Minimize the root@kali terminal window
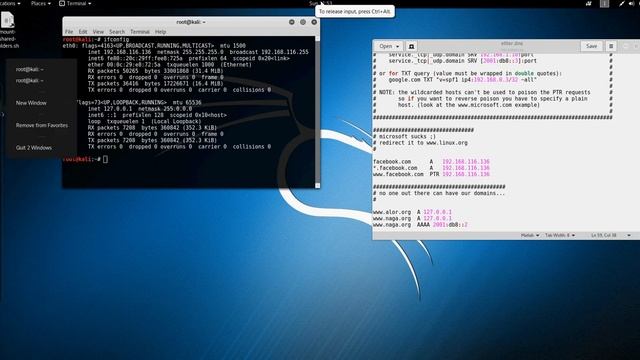Screen dimensions: 640x360 291,22
